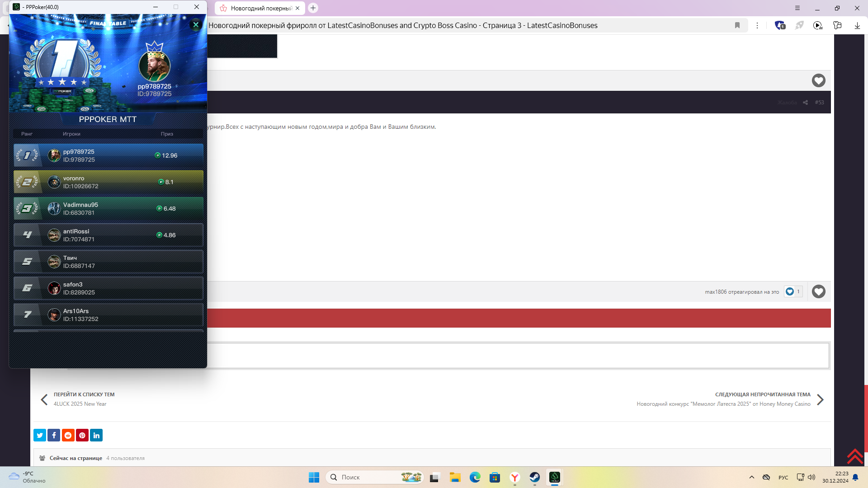
Task: Share the page on Pinterest
Action: click(82, 435)
